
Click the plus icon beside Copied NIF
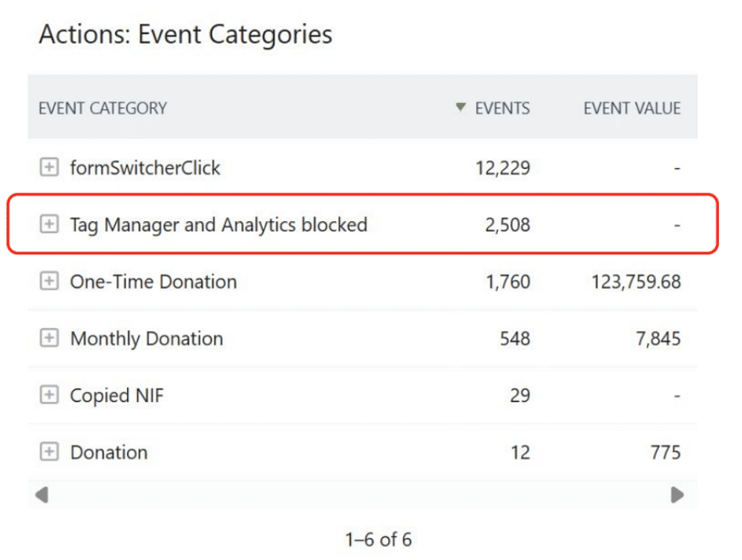point(49,395)
